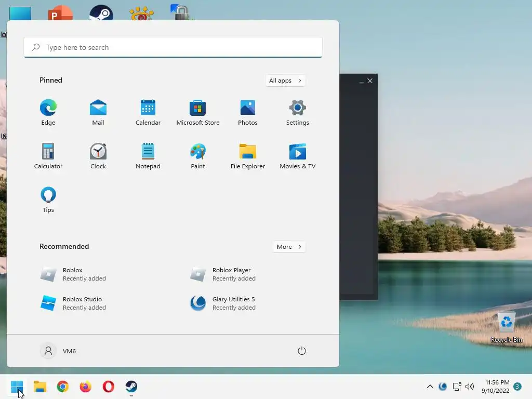Open File Explorer on the taskbar
The height and width of the screenshot is (399, 532).
coord(39,387)
